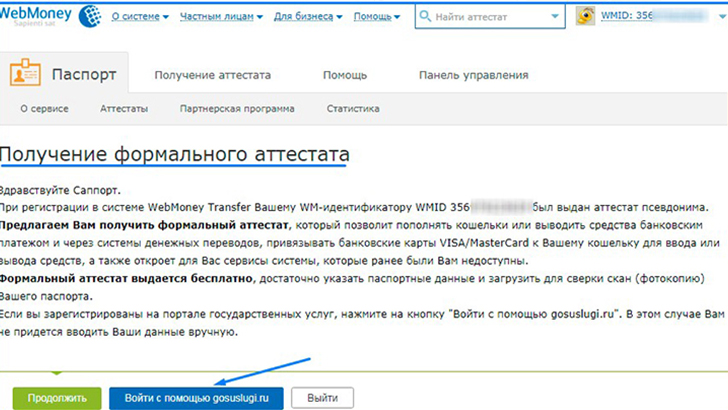
Task: Open the О системе dropdown menu
Action: 140,17
